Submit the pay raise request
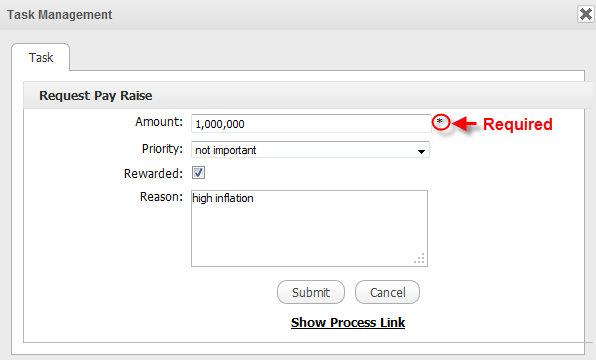This screenshot has height=360, width=596. click(x=311, y=292)
